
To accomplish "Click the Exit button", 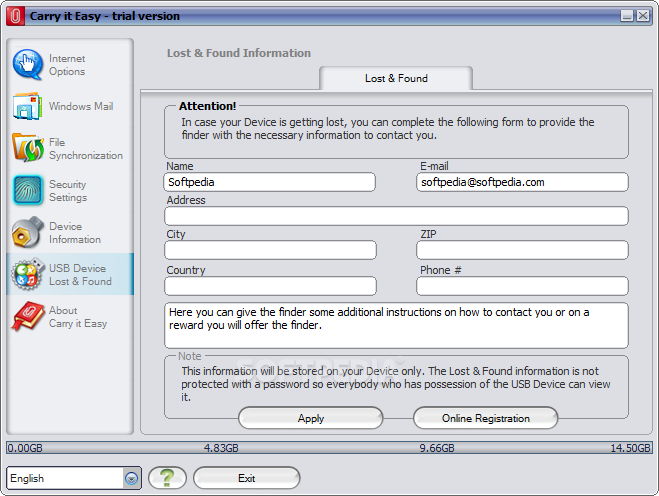I will coord(246,478).
